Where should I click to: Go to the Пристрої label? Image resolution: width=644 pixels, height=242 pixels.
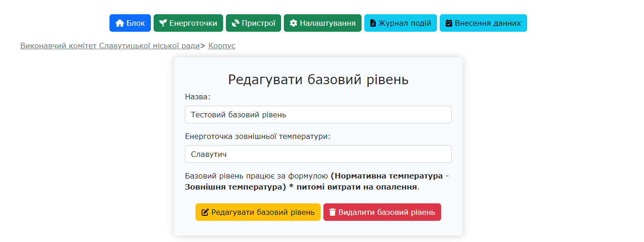point(259,23)
